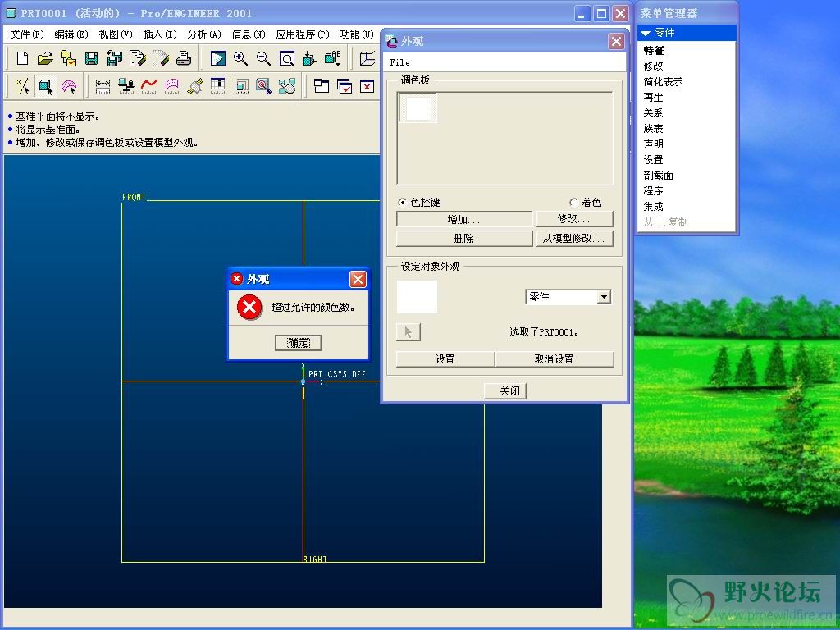Open the File menu in 外观 dialog
This screenshot has width=840, height=630.
pyautogui.click(x=399, y=62)
